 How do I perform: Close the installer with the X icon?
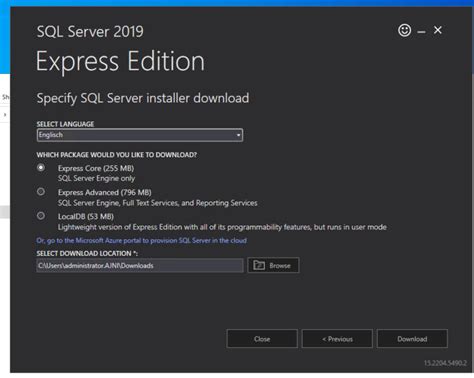coord(438,30)
